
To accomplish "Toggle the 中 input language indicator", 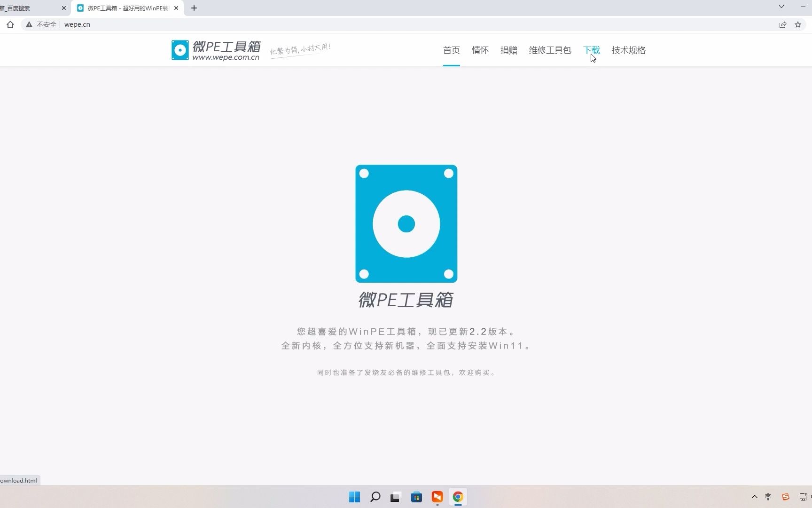I will 768,497.
